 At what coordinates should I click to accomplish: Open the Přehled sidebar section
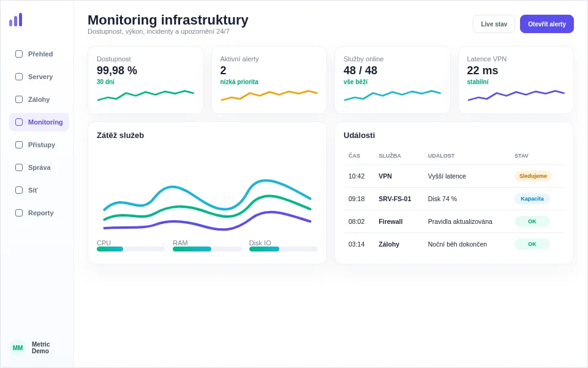[x=39, y=54]
